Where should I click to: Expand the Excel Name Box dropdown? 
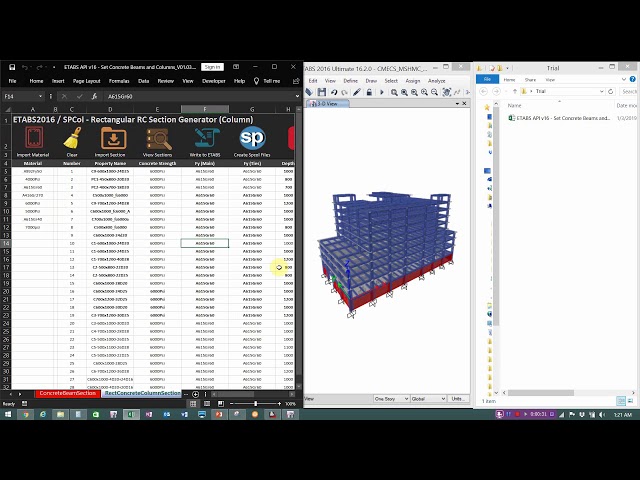40,96
